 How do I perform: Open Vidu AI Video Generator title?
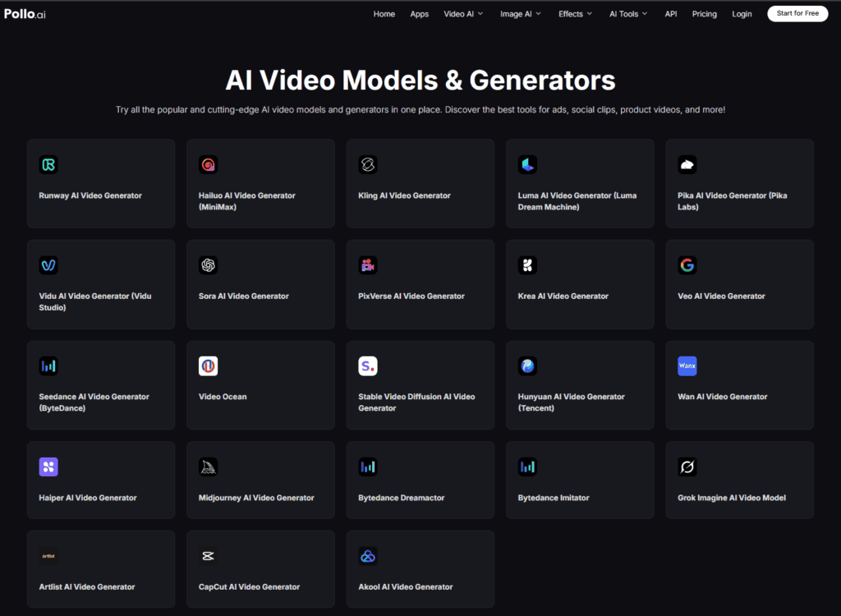[95, 301]
